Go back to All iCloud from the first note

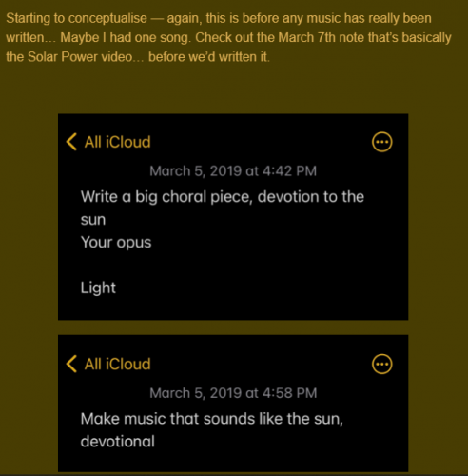(x=117, y=142)
